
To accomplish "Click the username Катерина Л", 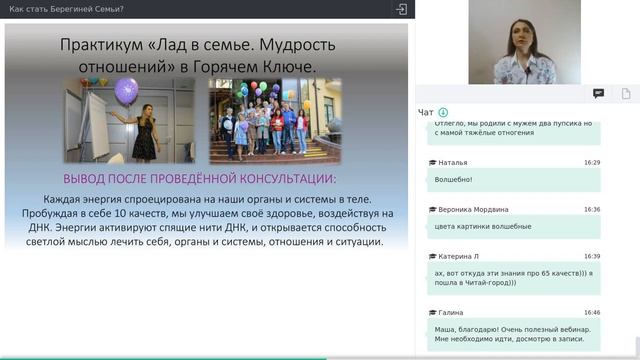I will pyautogui.click(x=458, y=256).
